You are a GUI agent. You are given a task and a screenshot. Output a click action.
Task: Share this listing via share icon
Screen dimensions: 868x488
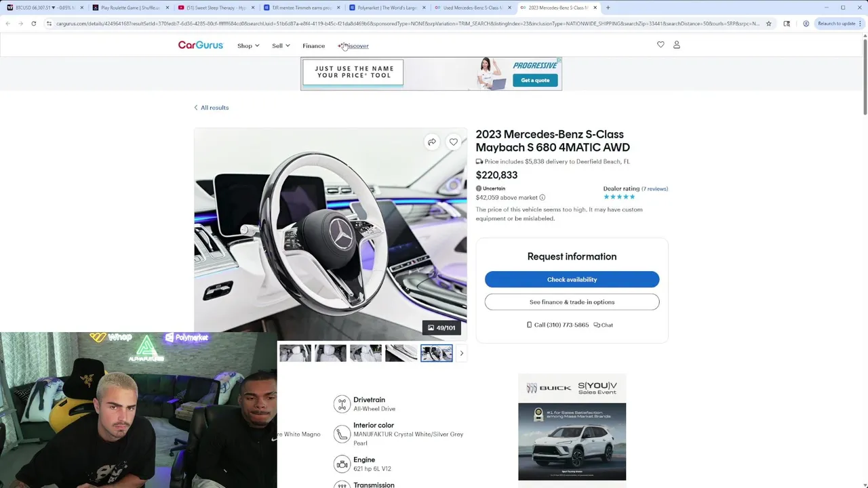[431, 142]
